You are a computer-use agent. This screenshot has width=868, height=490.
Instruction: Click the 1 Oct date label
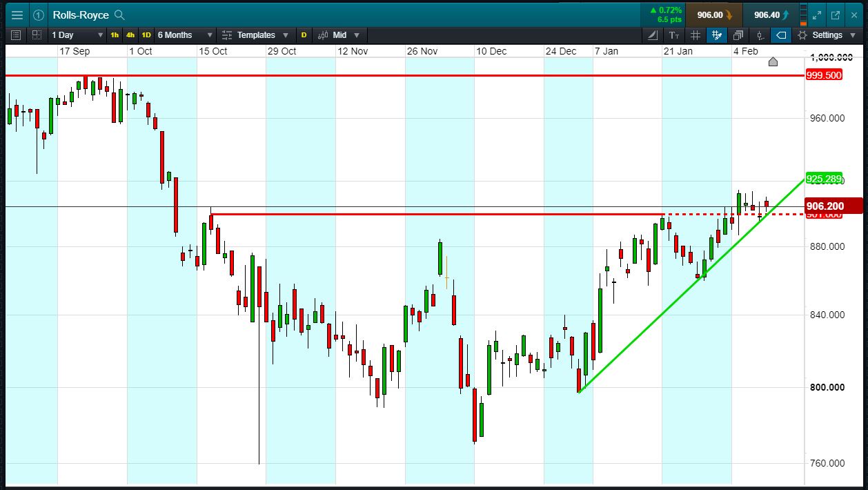pyautogui.click(x=141, y=51)
